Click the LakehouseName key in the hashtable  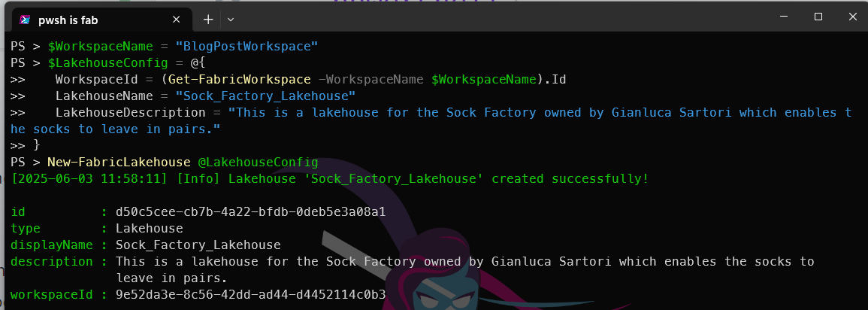(x=104, y=96)
